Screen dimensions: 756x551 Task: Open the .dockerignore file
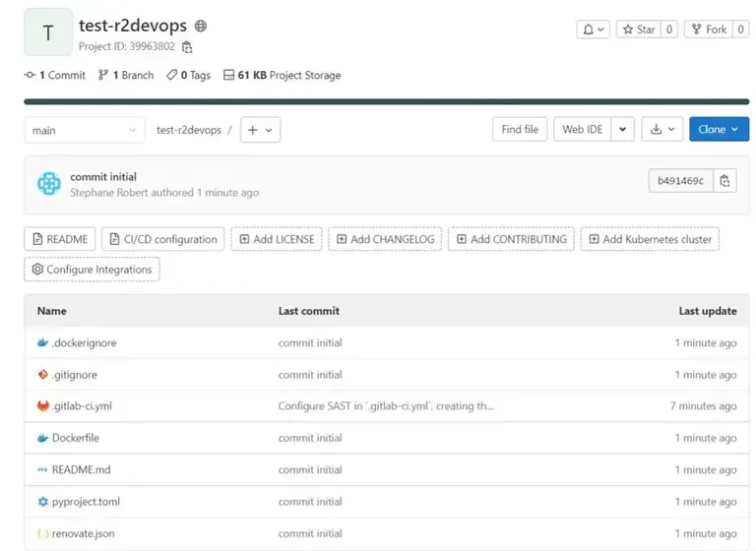[85, 343]
